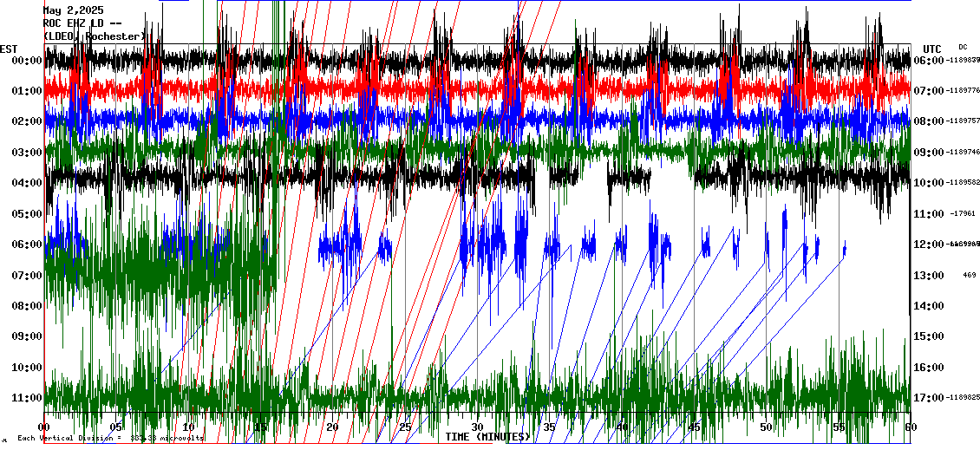Screen dimensions: 980x450
Task: Click the 00:00 EST hour label
Action: click(27, 61)
